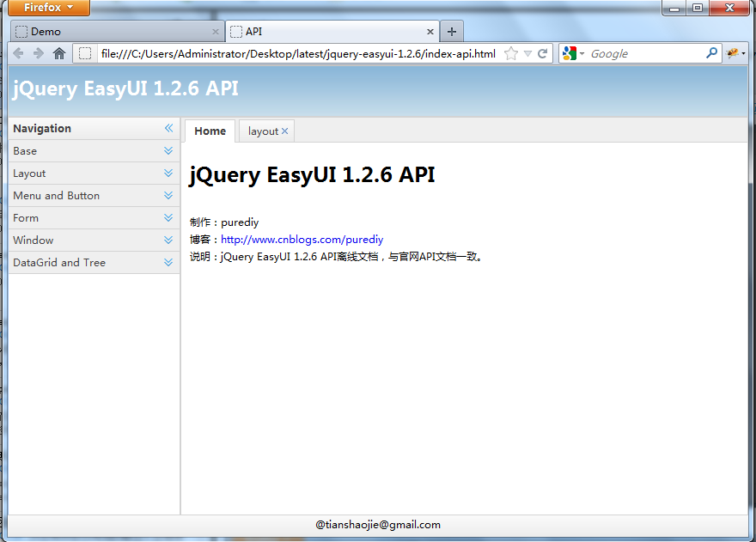Open the add-on icon beside search bar
The image size is (756, 542).
[732, 53]
